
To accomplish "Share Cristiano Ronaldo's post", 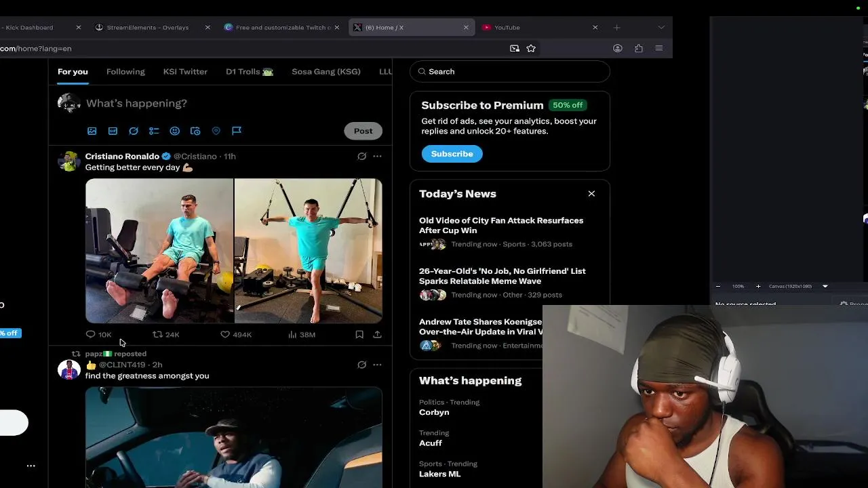I will (x=377, y=335).
